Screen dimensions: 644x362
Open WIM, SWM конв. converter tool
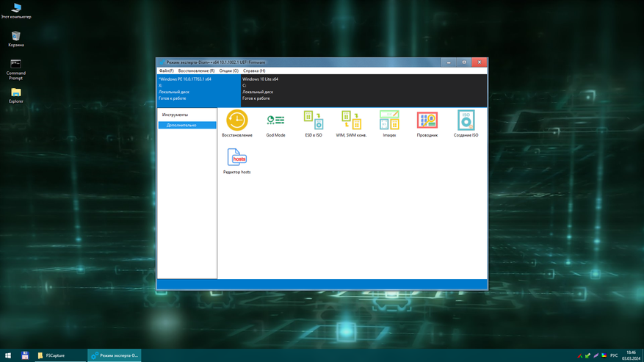351,123
